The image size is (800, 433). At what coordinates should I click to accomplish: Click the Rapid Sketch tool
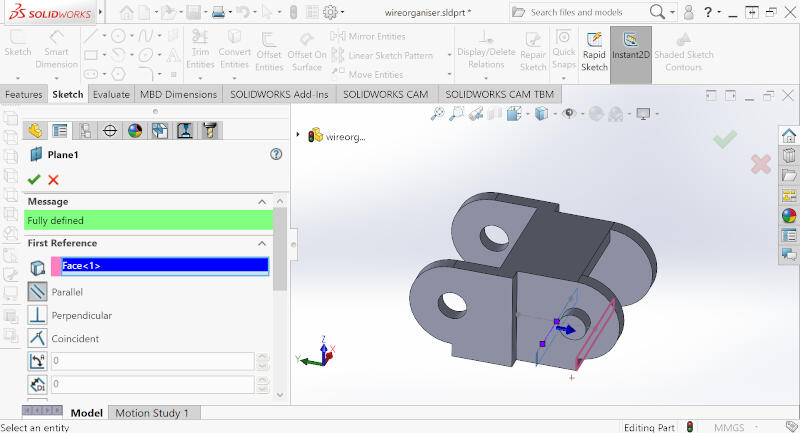point(594,52)
